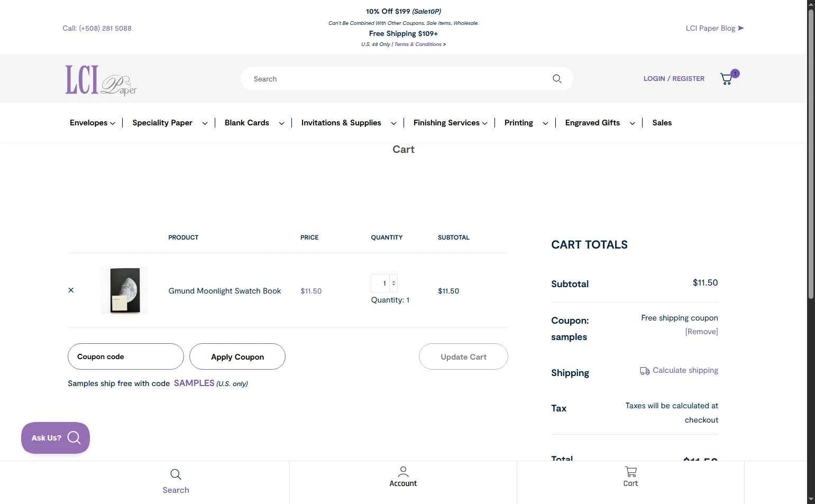The image size is (815, 504).
Task: Expand Finishing Services dropdown chevron
Action: coord(484,123)
